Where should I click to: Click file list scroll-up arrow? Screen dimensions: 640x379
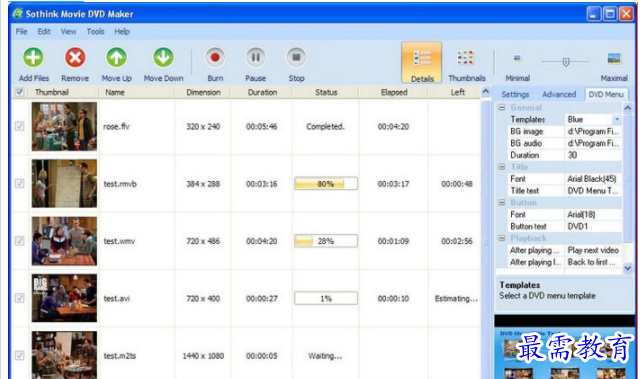tap(485, 92)
